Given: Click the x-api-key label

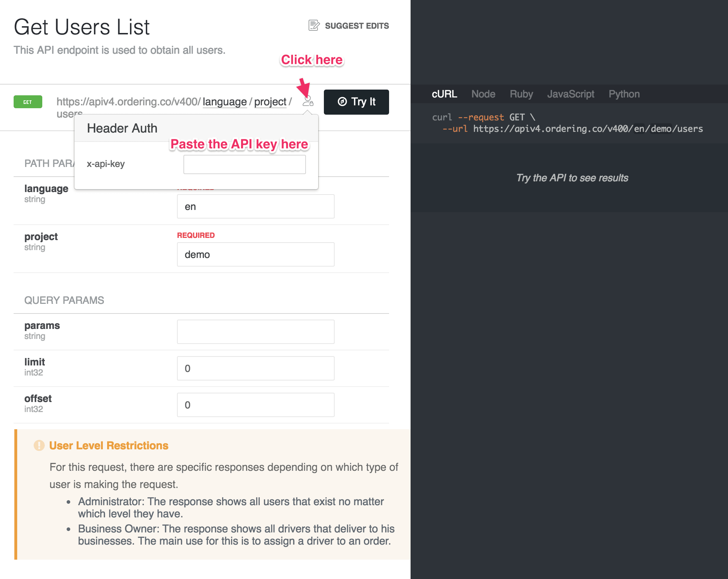Looking at the screenshot, I should tap(106, 164).
